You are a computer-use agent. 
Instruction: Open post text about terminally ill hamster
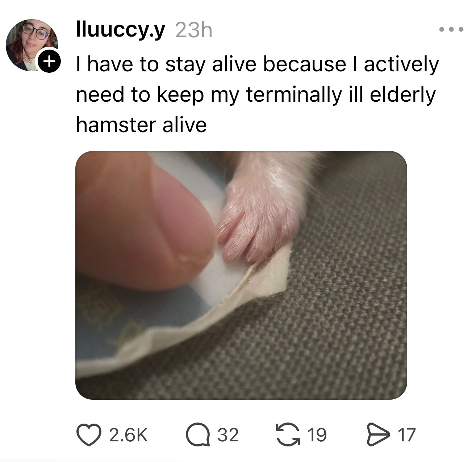click(x=257, y=94)
